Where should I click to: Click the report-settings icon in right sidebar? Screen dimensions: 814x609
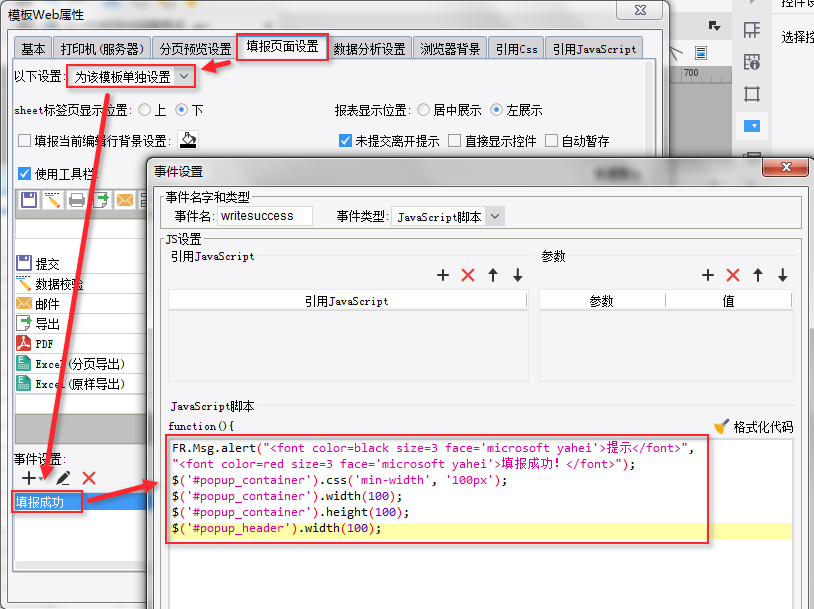(x=751, y=62)
